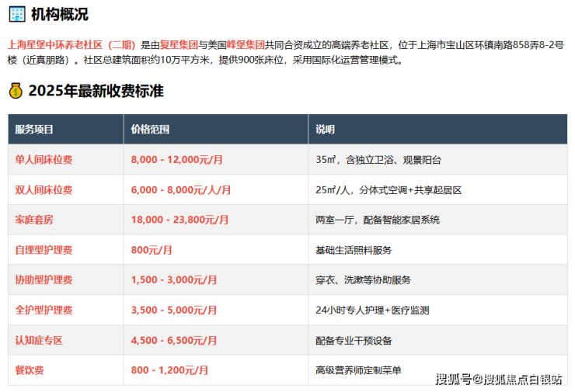Screen dimensions: 575x392
Task: Click the 说明 column header
Action: [325, 130]
